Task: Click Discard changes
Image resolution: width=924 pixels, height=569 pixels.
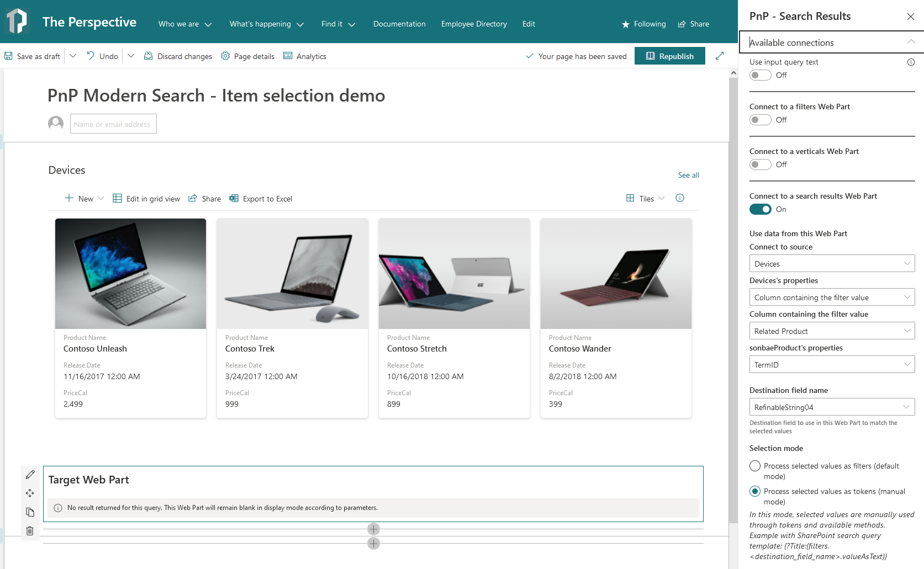Action: coord(178,56)
